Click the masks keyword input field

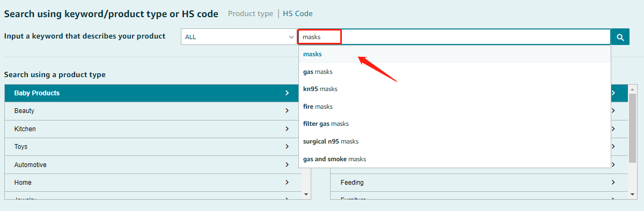[454, 37]
